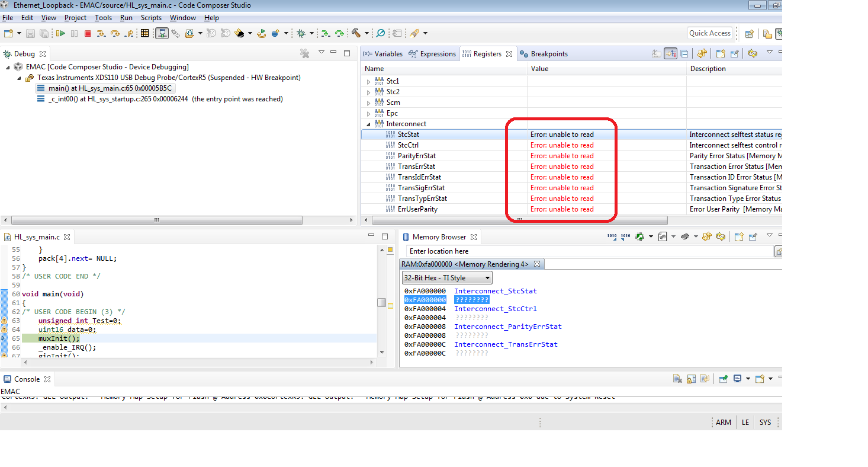Click the Enter location here address field
This screenshot has height=467, width=868.
click(589, 251)
